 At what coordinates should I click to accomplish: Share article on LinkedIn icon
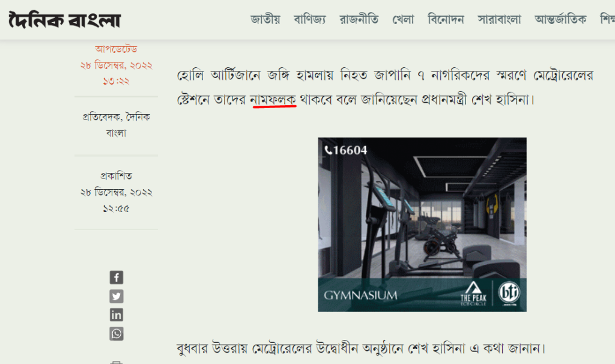coord(116,315)
